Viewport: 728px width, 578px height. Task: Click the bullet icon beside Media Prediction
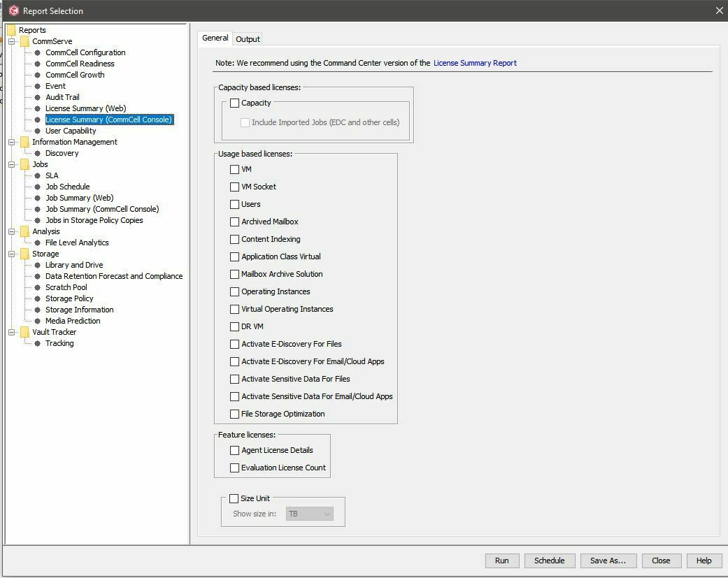[x=38, y=321]
